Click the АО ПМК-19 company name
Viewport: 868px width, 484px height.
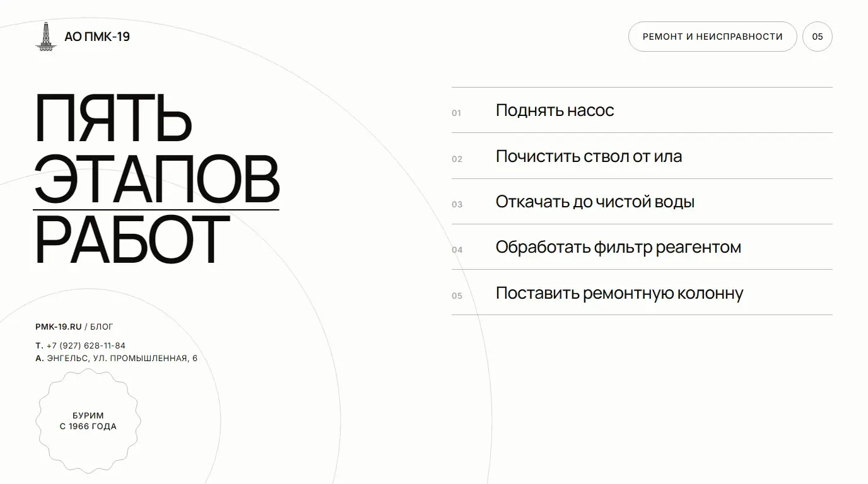pyautogui.click(x=97, y=37)
